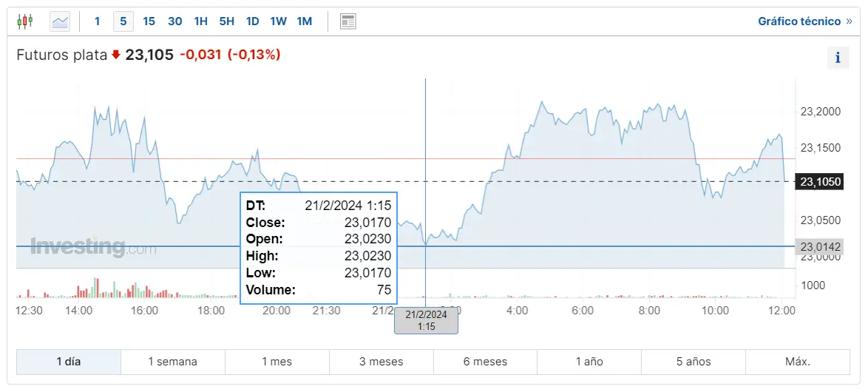868x392 pixels.
Task: Select the 1 mes range tab
Action: (277, 362)
